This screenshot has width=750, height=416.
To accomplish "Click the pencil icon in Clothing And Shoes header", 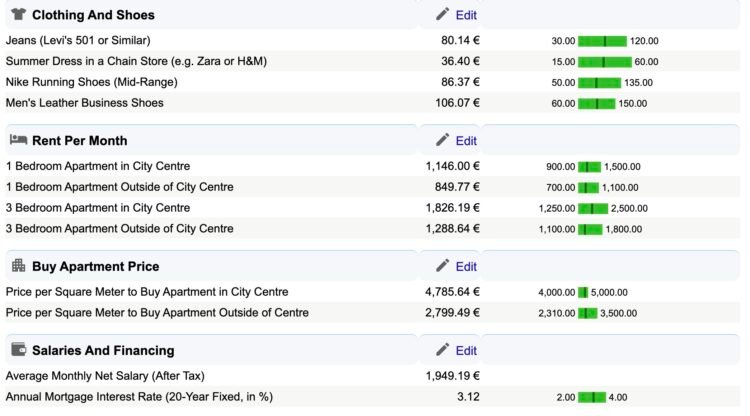I will [x=443, y=15].
